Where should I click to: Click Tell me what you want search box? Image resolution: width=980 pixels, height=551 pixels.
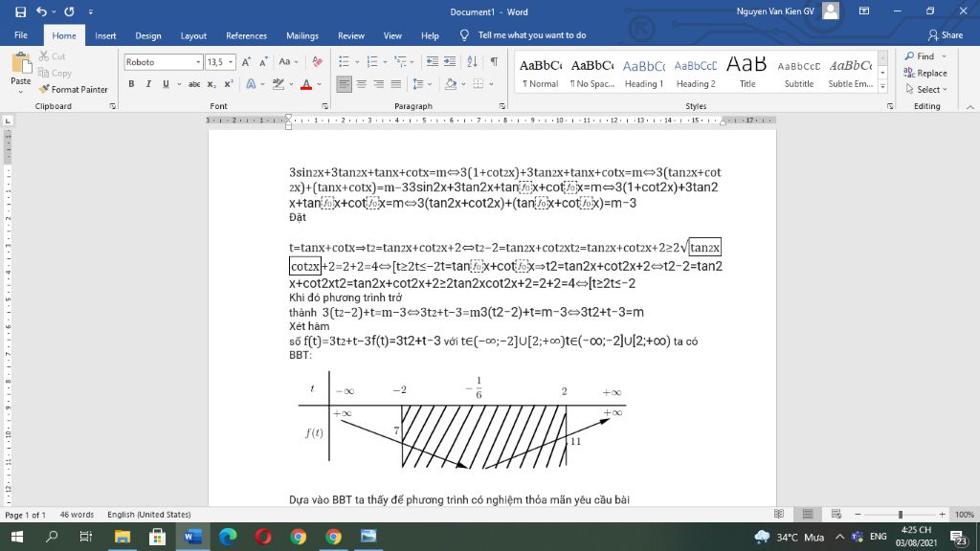(532, 35)
